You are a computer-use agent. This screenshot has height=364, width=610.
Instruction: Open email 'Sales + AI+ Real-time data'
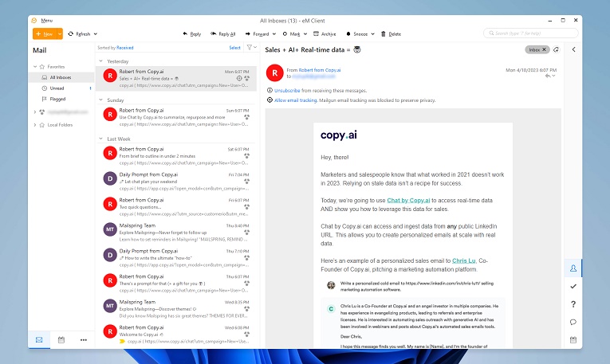click(176, 79)
